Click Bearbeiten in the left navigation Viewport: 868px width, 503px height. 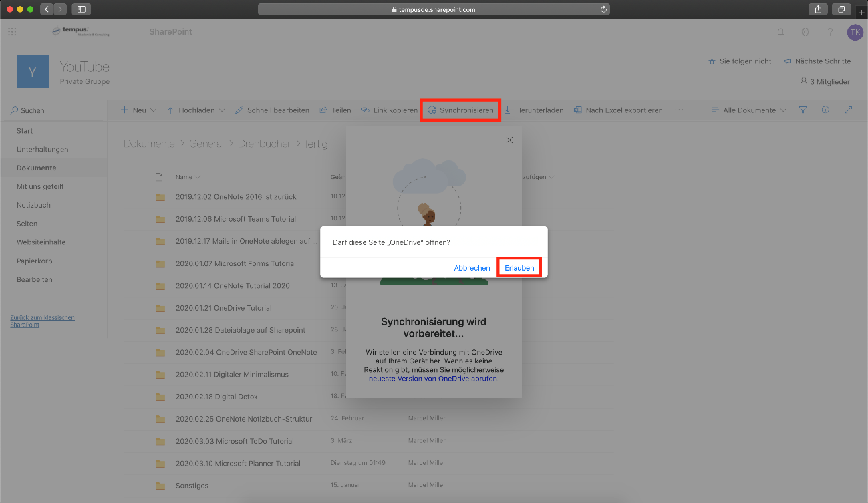pyautogui.click(x=34, y=279)
